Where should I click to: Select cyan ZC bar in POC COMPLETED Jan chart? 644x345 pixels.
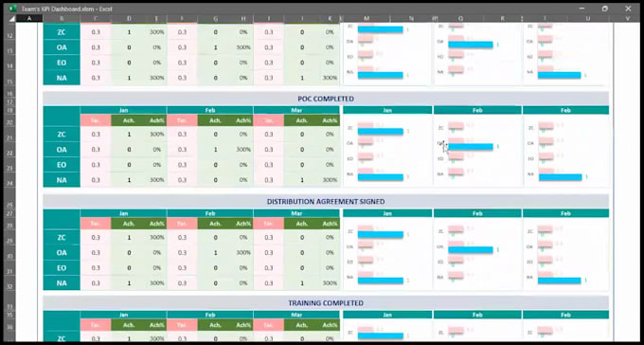[x=381, y=132]
